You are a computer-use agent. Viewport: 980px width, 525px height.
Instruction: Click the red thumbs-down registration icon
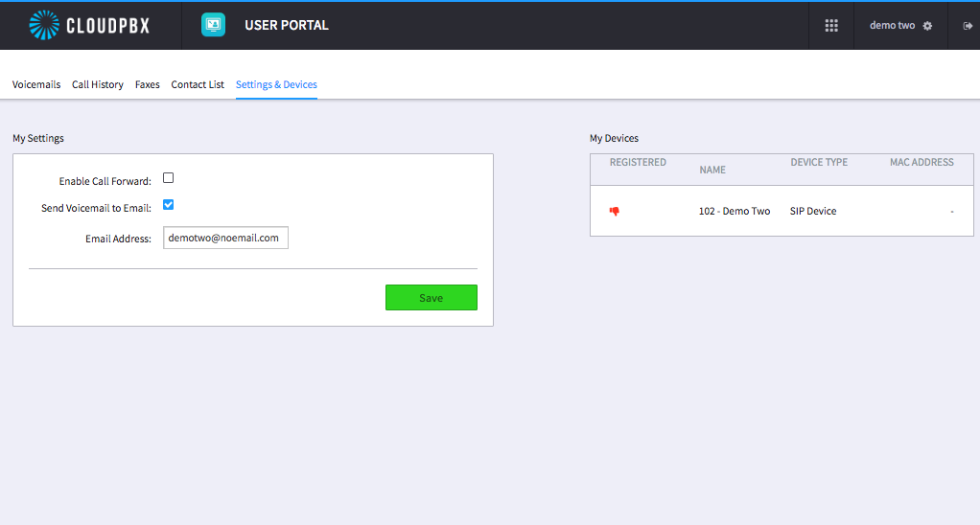tap(615, 212)
